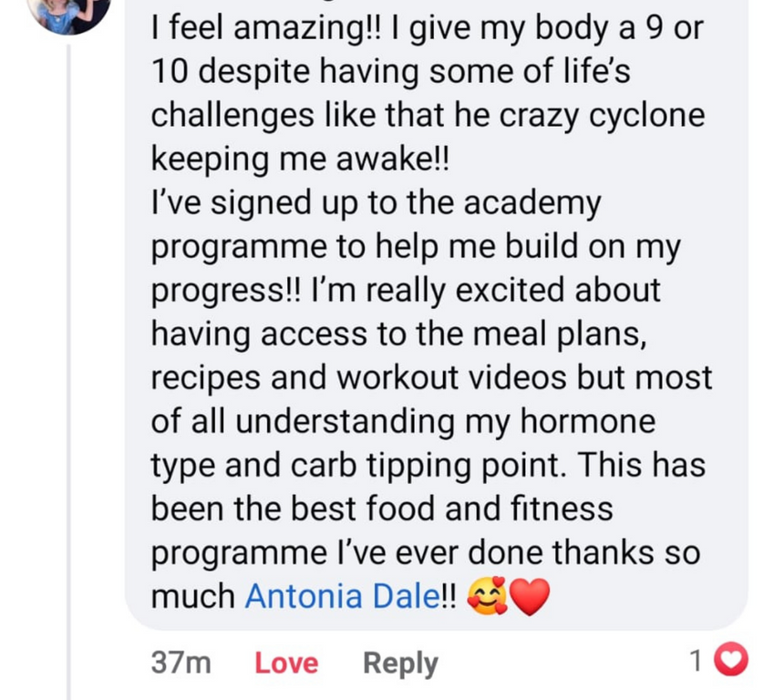View who reacted via red heart icon

(x=730, y=660)
